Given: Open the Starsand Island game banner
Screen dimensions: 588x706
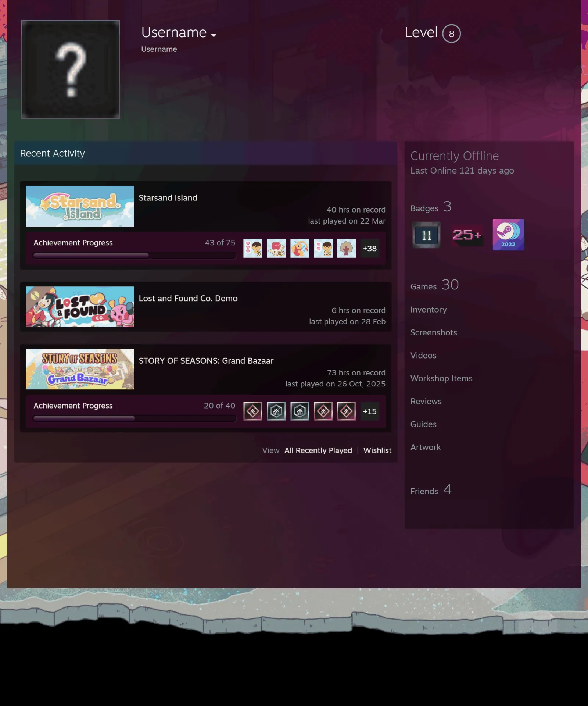Looking at the screenshot, I should pos(80,206).
